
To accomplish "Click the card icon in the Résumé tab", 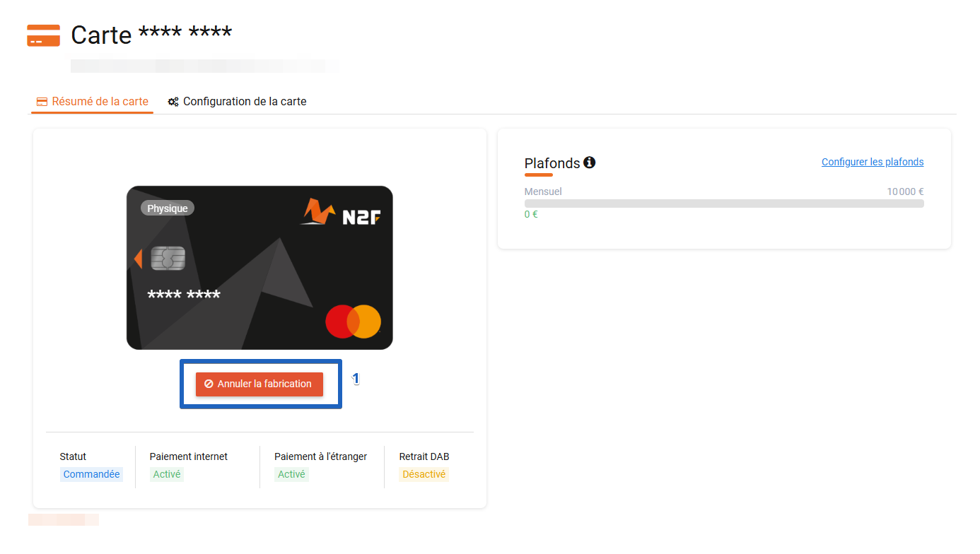I will tap(42, 102).
